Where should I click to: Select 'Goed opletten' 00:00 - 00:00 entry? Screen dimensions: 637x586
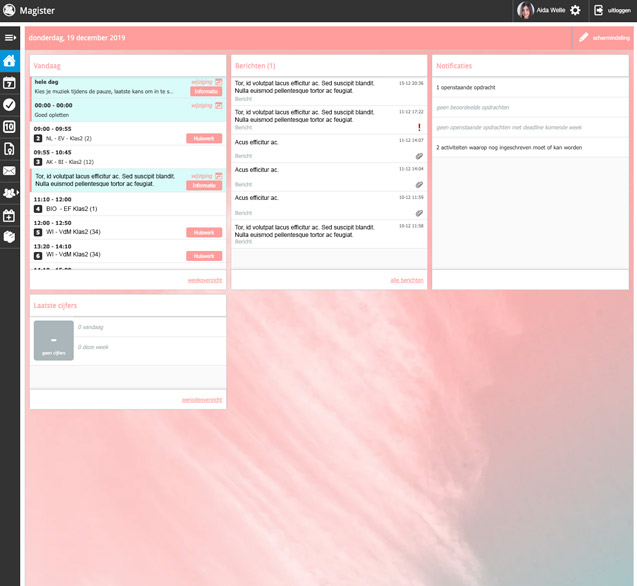[128, 110]
